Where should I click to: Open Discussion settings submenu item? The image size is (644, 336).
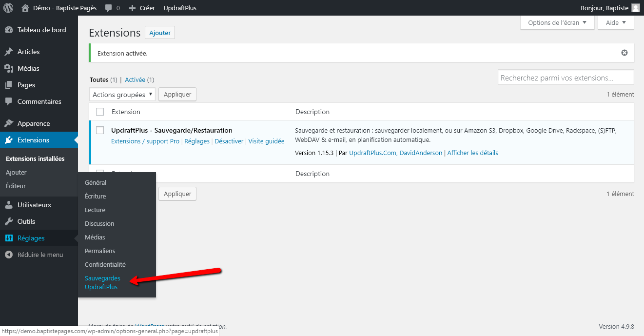[99, 223]
